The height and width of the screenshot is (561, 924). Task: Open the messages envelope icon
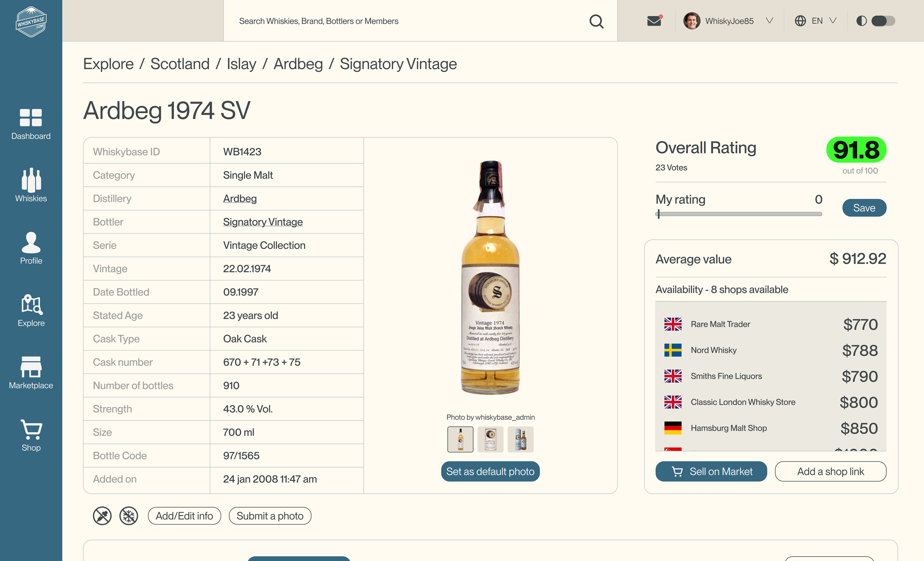pos(654,21)
